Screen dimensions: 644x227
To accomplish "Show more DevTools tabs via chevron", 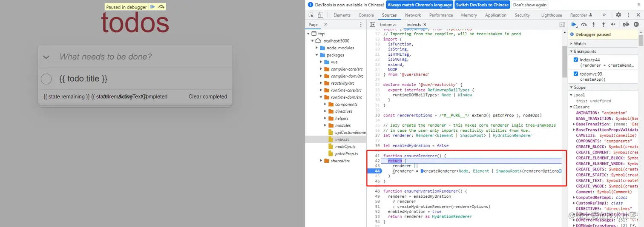I will click(604, 15).
